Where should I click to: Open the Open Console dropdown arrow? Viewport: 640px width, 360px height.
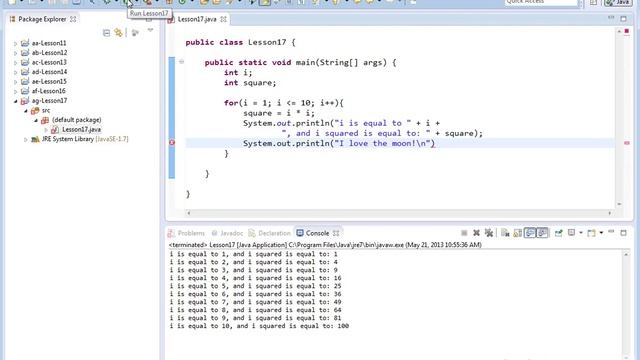click(601, 233)
